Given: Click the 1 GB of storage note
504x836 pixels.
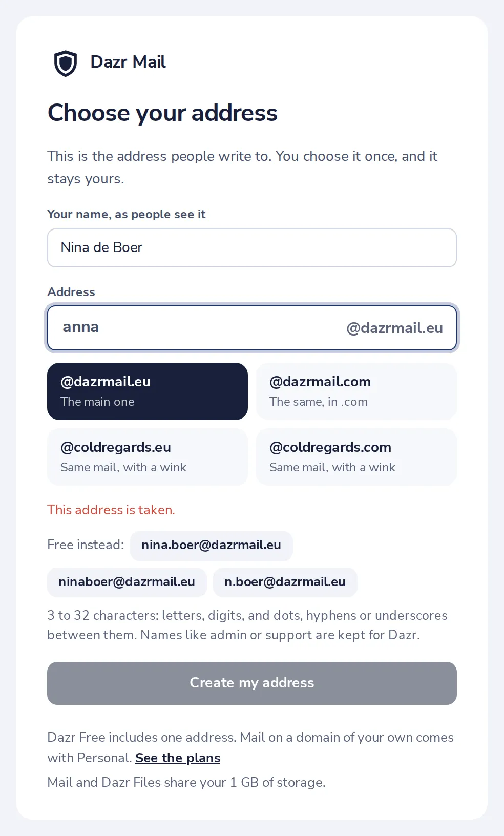Looking at the screenshot, I should (186, 783).
